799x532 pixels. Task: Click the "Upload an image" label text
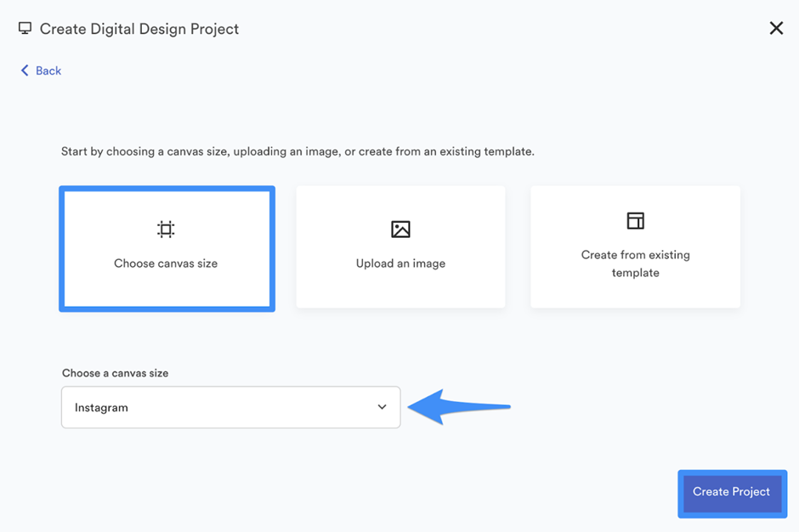(x=400, y=263)
